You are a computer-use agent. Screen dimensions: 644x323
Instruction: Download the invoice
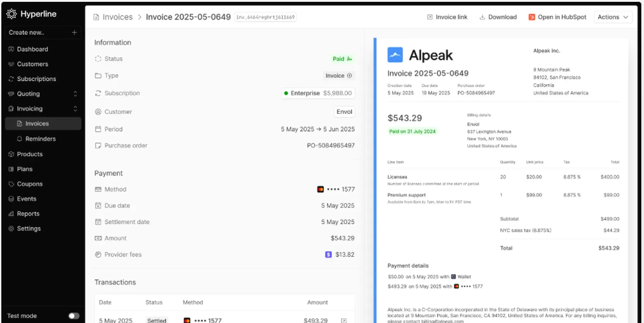(498, 17)
